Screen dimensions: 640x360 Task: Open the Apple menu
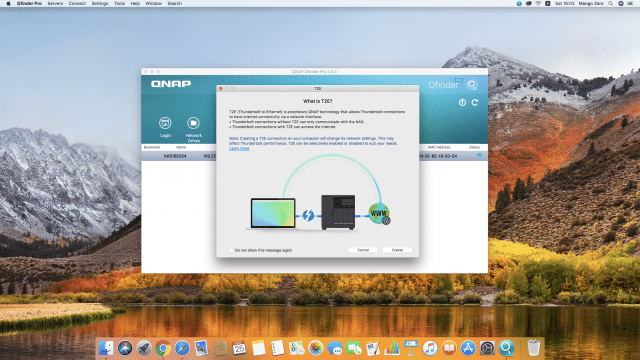click(8, 3)
